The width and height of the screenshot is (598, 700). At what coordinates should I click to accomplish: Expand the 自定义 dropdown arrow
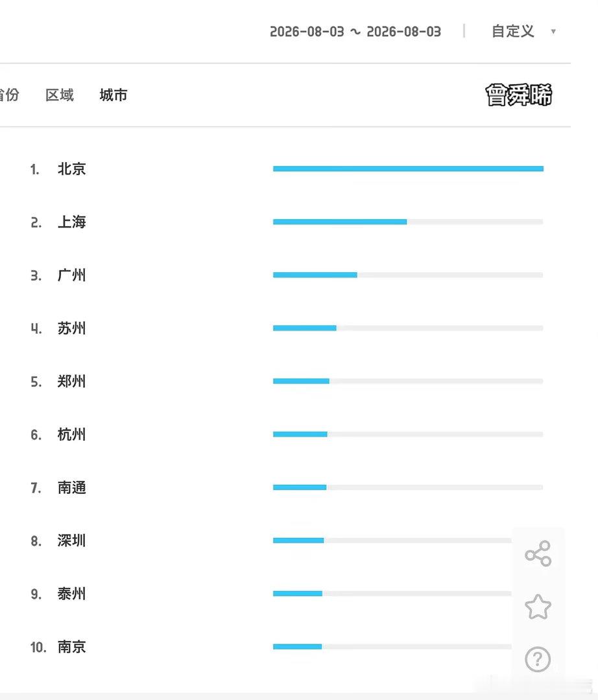coord(553,31)
